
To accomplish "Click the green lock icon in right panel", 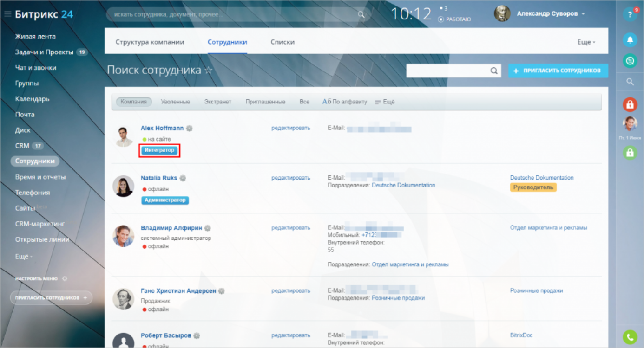I will coord(630,153).
